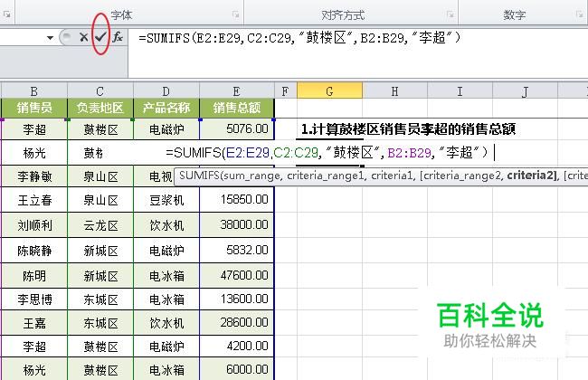Click the 销售总额 header cell

(237, 108)
